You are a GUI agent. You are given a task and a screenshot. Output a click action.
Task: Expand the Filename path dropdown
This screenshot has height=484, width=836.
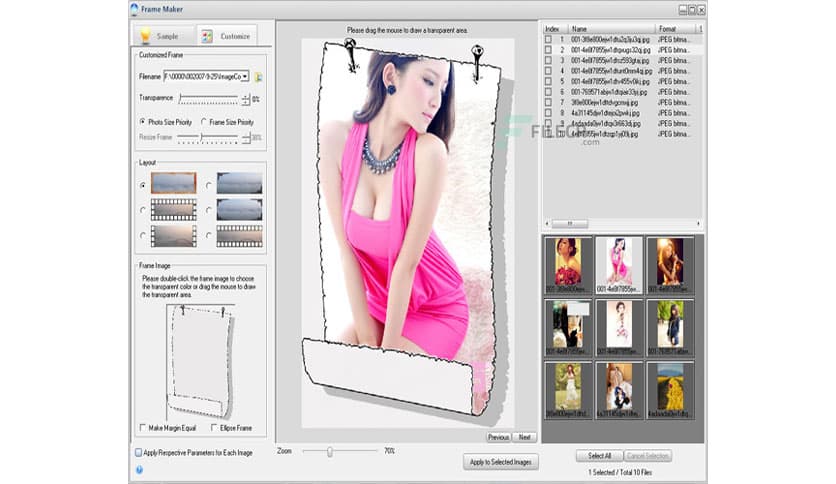tap(246, 77)
